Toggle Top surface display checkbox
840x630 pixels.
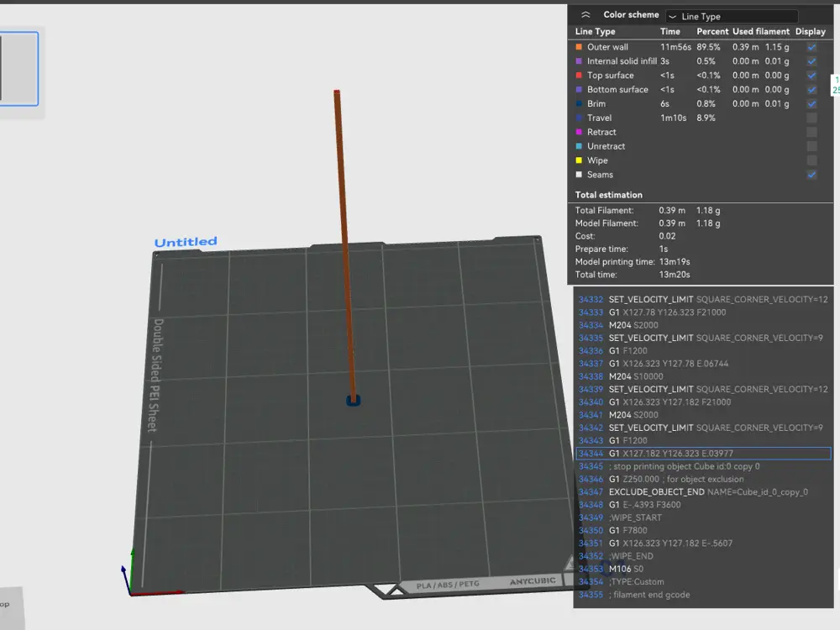click(x=811, y=76)
